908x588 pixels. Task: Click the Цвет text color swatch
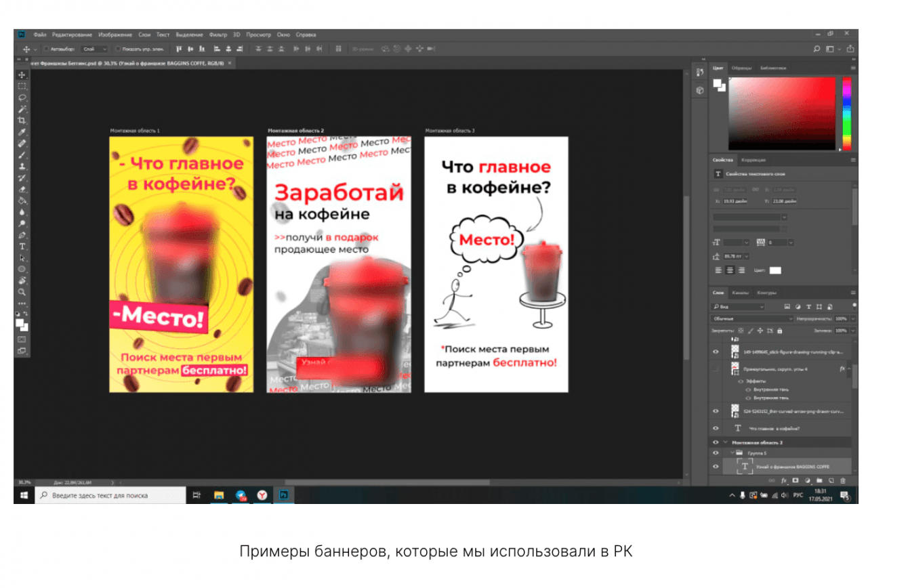pos(775,270)
